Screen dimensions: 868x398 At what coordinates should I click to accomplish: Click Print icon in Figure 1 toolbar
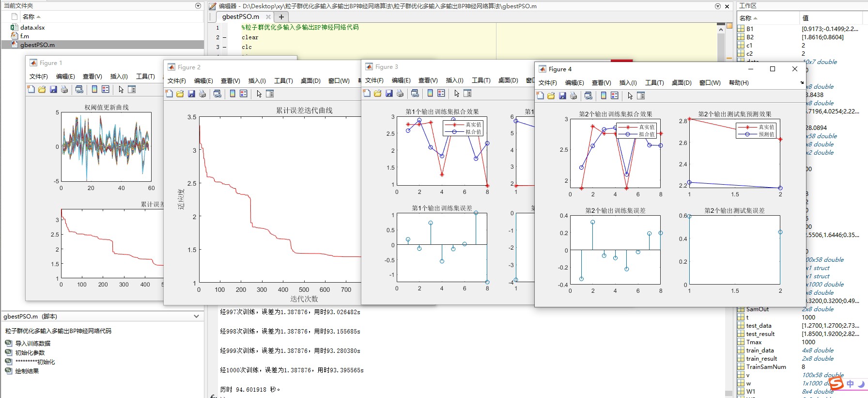pos(64,89)
